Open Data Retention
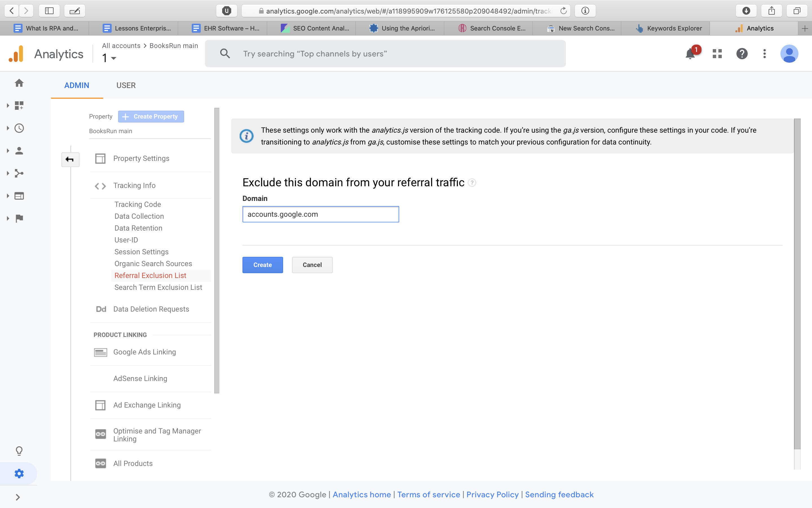 click(x=138, y=228)
